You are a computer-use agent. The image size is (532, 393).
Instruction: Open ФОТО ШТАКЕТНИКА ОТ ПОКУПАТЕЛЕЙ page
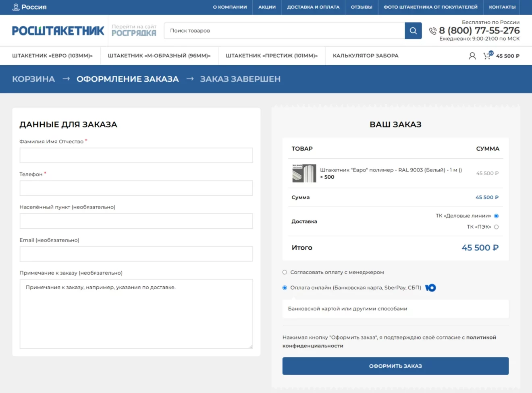tap(430, 7)
